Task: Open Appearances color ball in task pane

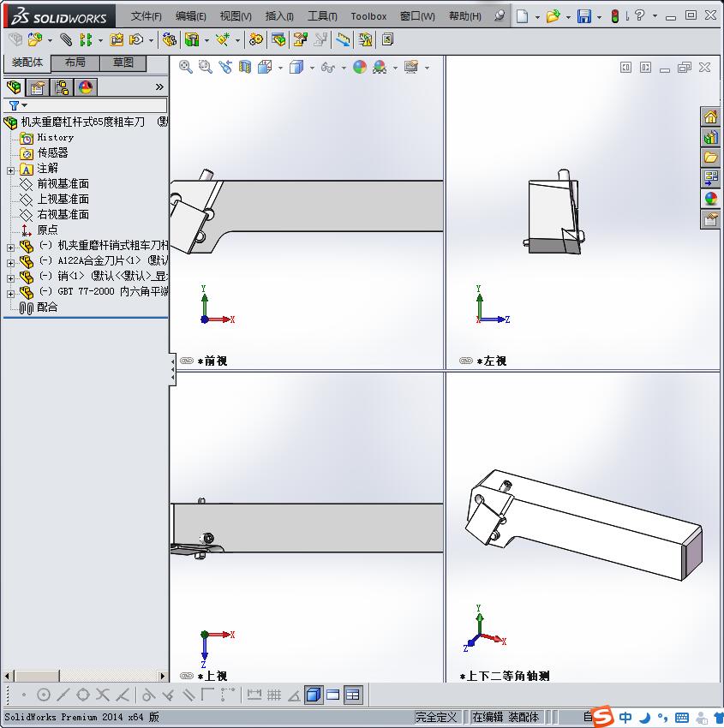Action: [710, 199]
